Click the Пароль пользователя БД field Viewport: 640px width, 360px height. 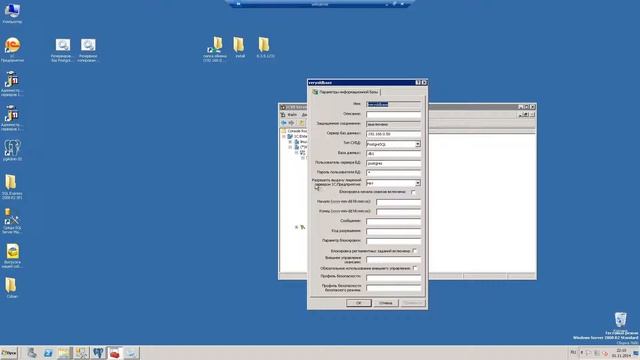(393, 173)
